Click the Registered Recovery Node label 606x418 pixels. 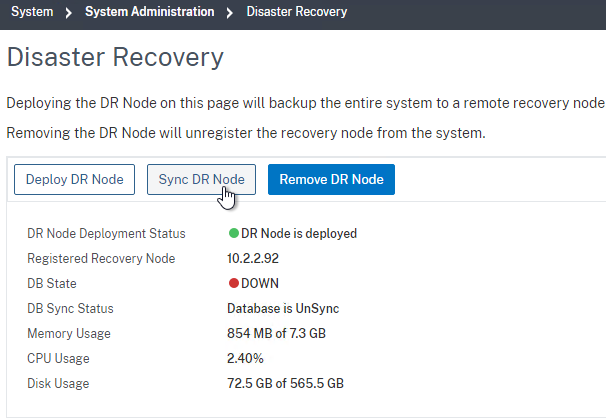[x=101, y=258]
